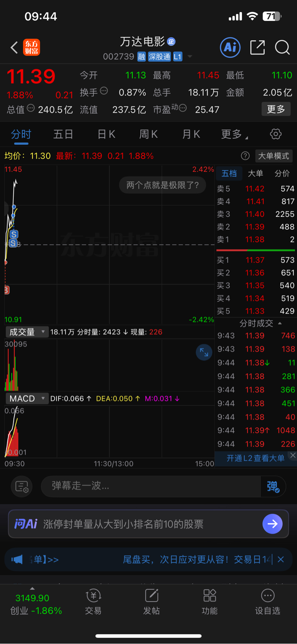Open the 更多 quote details button
Screen dimensions: 297x644
tap(276, 109)
